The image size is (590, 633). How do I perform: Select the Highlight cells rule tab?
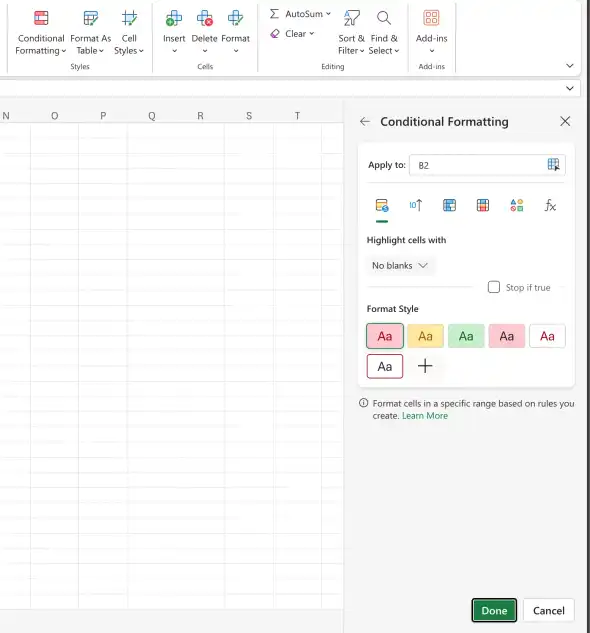coord(382,205)
